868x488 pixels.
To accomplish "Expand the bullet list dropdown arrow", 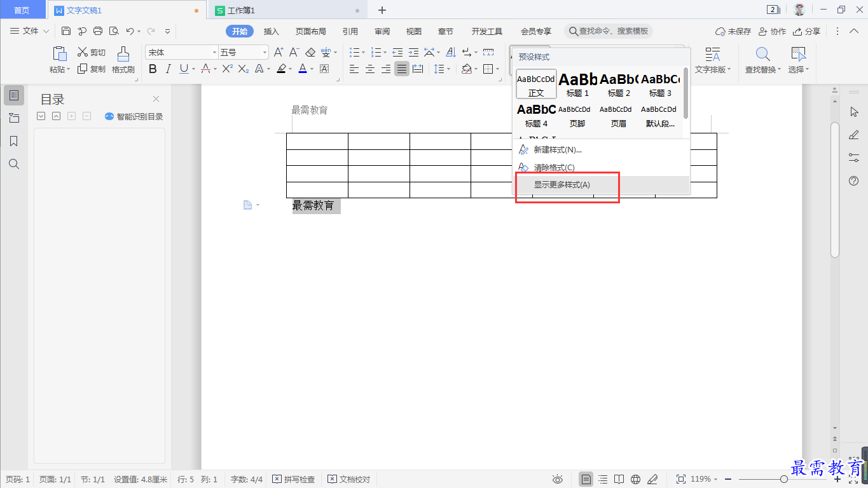I will point(364,53).
